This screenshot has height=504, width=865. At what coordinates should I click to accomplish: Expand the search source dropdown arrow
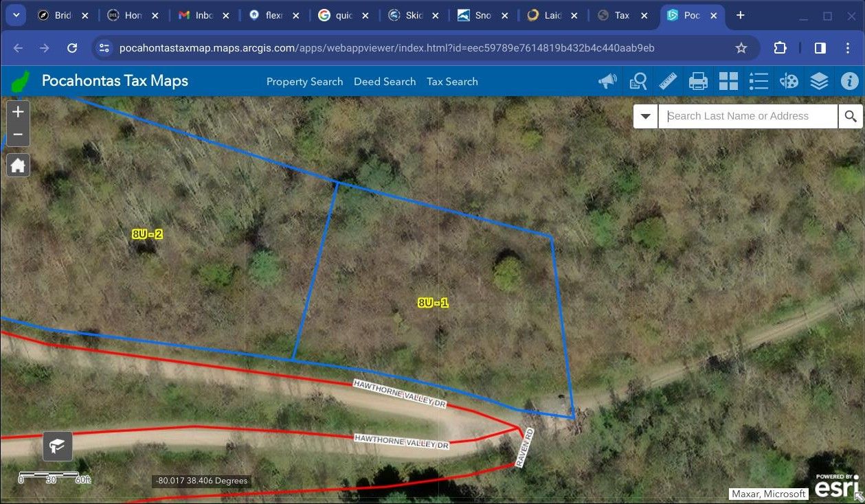click(645, 116)
